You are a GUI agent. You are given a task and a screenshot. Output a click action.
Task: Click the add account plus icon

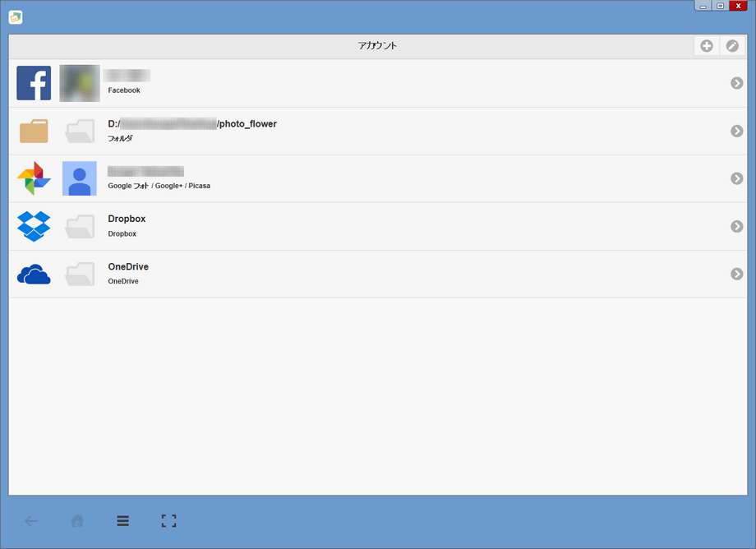[x=707, y=46]
